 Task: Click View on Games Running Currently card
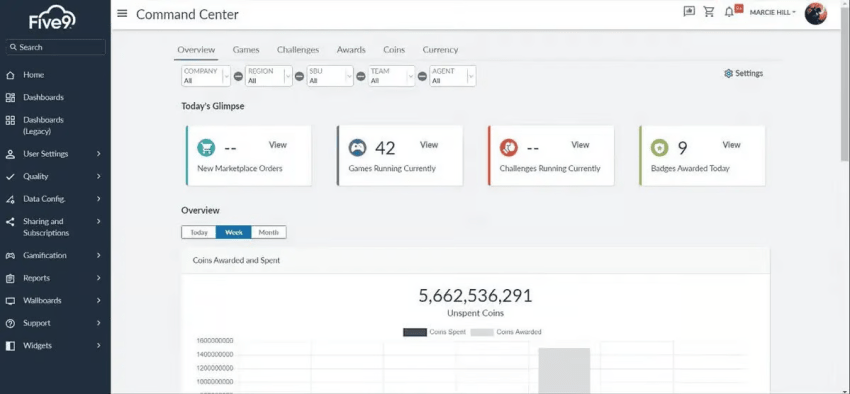pos(429,145)
